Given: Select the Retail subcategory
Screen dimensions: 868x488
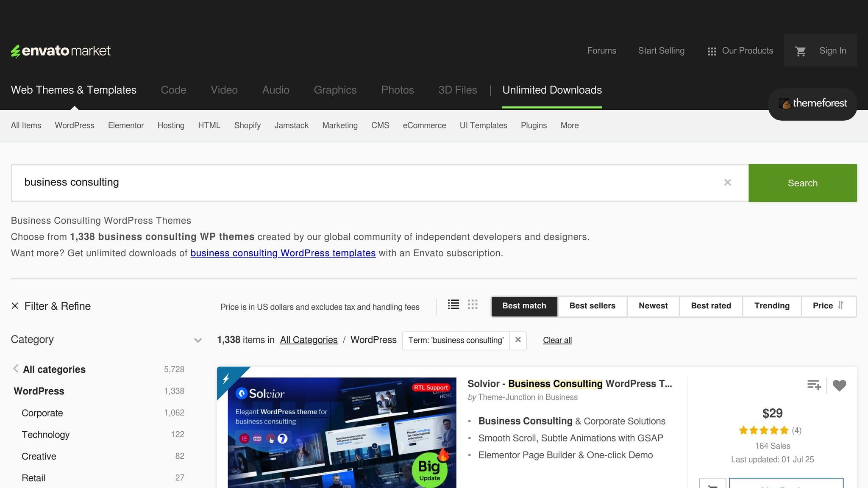Looking at the screenshot, I should [x=33, y=478].
